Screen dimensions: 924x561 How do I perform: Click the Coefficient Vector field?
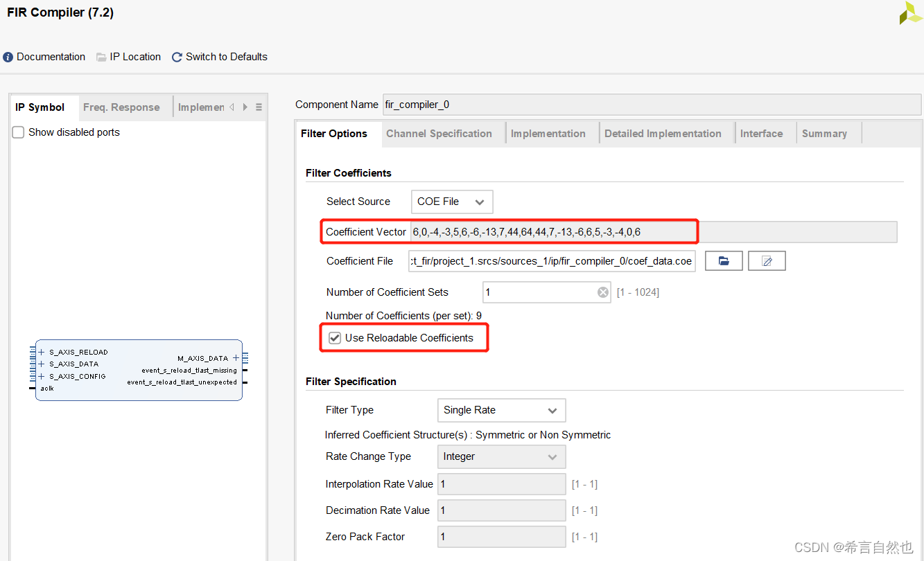coord(654,232)
